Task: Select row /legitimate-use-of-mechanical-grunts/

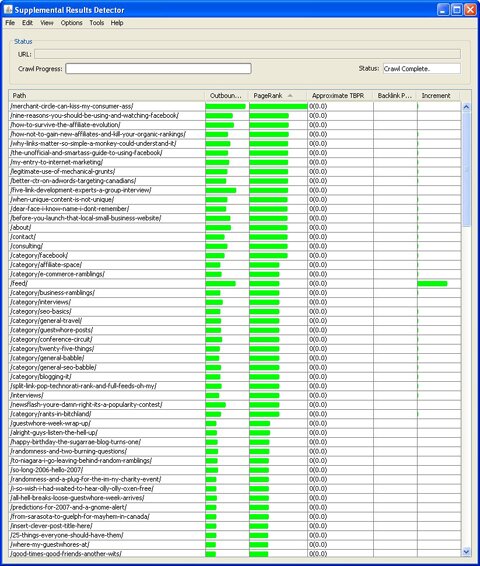Action: 235,171
